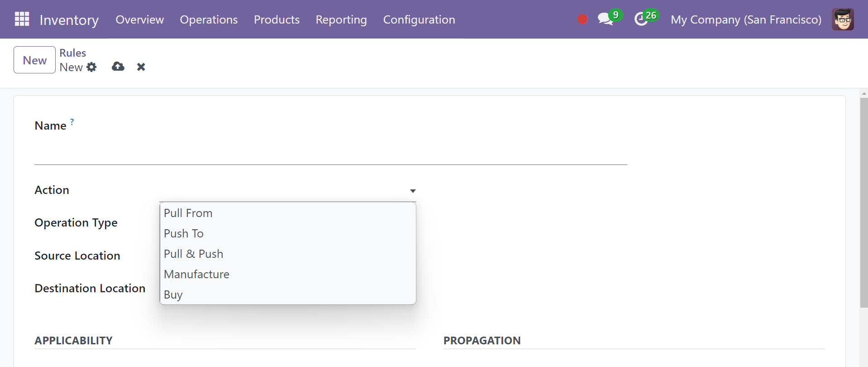
Task: Click the green 9 messages badge
Action: click(x=615, y=15)
